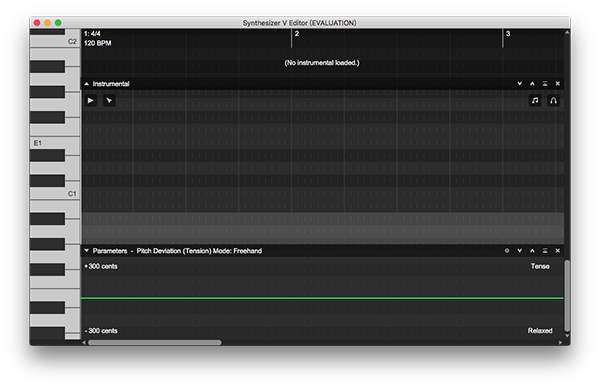Click the up chevron in Parameters header
The width and height of the screenshot is (600, 388).
(x=532, y=251)
